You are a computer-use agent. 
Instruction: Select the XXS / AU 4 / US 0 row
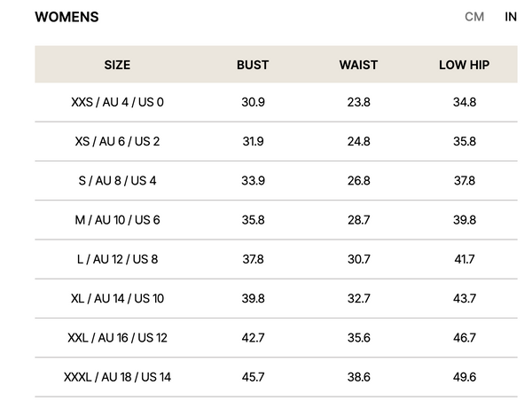pos(117,102)
